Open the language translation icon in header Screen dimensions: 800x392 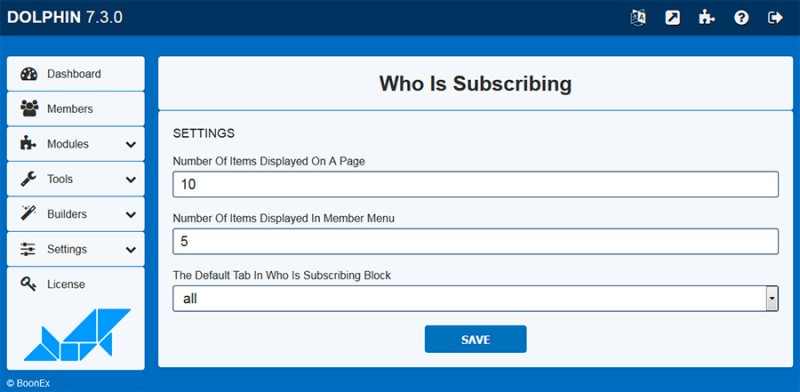click(638, 18)
